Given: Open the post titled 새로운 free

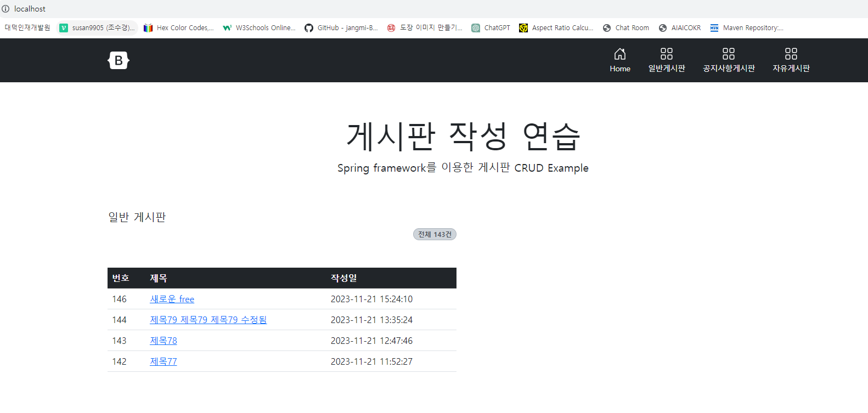Looking at the screenshot, I should tap(172, 299).
